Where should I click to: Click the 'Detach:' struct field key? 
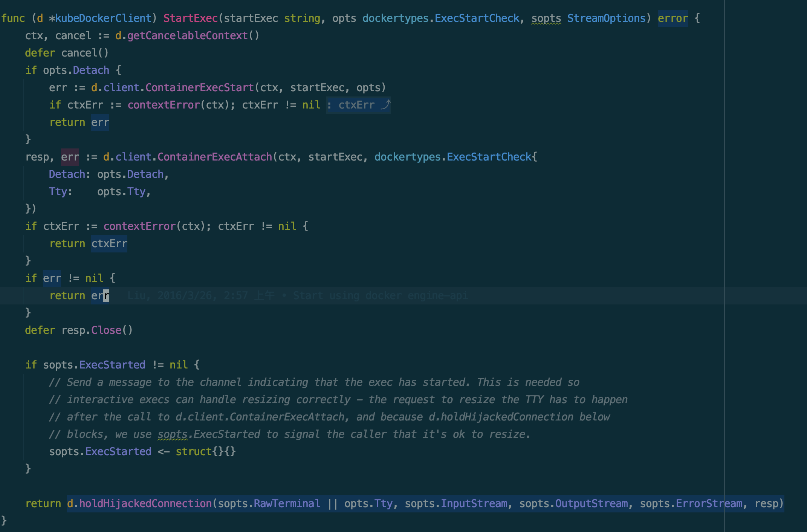click(x=68, y=174)
